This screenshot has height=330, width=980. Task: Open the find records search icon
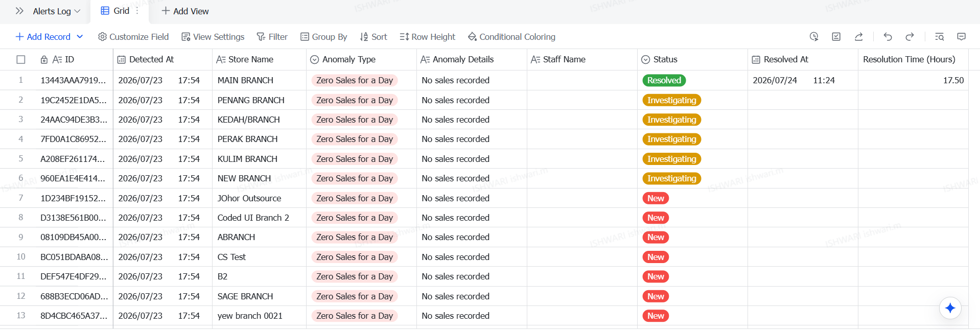pos(939,37)
